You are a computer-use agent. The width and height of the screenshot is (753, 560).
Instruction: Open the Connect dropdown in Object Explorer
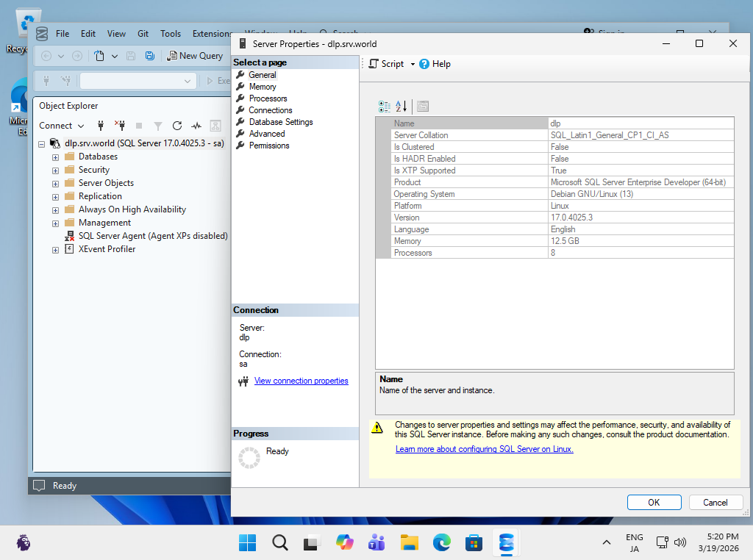coord(62,126)
